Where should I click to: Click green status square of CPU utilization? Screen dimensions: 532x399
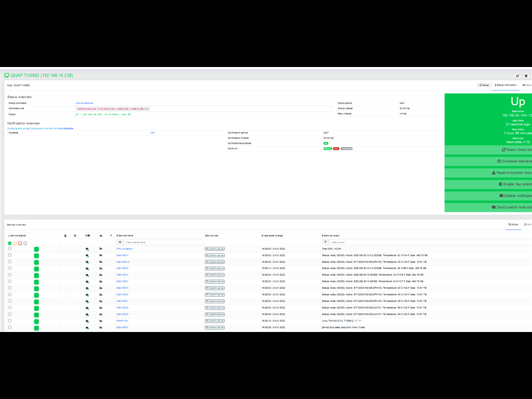(x=36, y=249)
